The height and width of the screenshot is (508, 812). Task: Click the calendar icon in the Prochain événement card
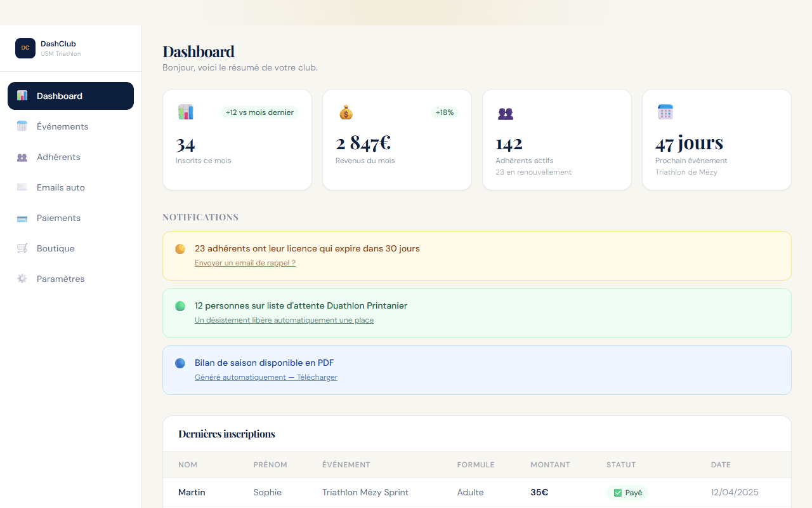tap(665, 112)
